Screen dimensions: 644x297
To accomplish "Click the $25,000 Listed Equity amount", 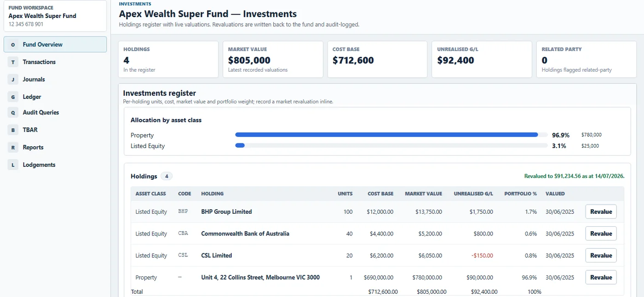I will [x=590, y=146].
